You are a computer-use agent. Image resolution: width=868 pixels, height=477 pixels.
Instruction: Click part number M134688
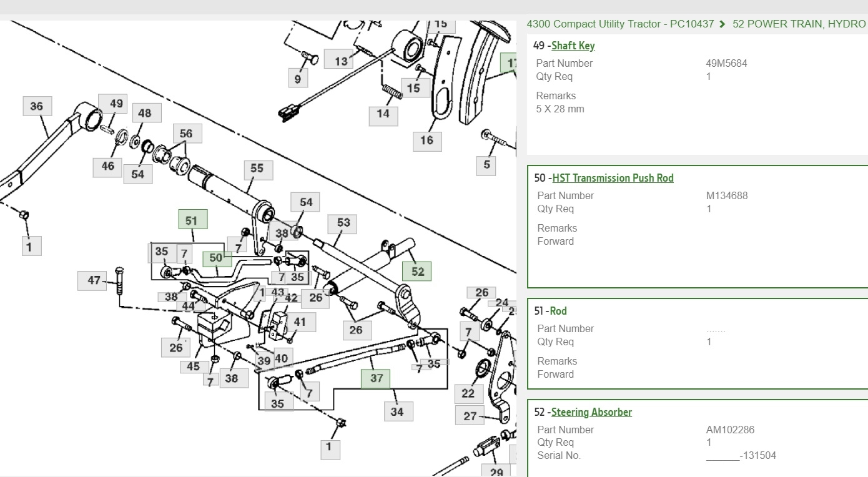click(x=727, y=195)
